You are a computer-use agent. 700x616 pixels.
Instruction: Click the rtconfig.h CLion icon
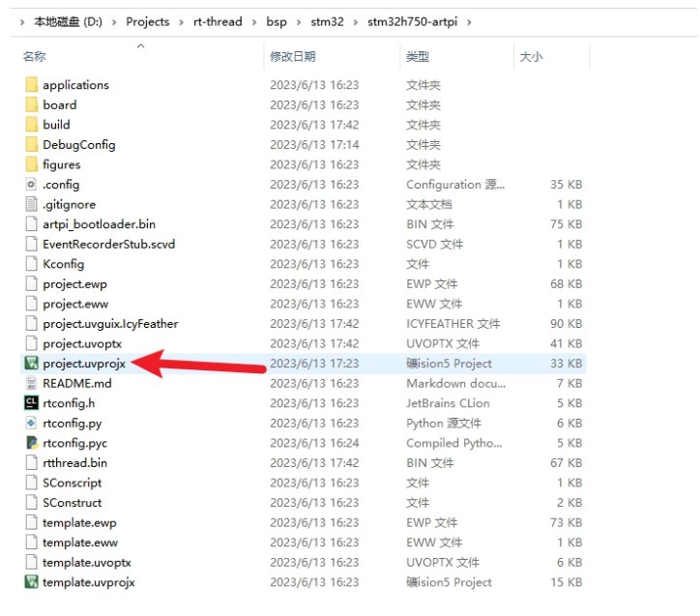click(31, 403)
